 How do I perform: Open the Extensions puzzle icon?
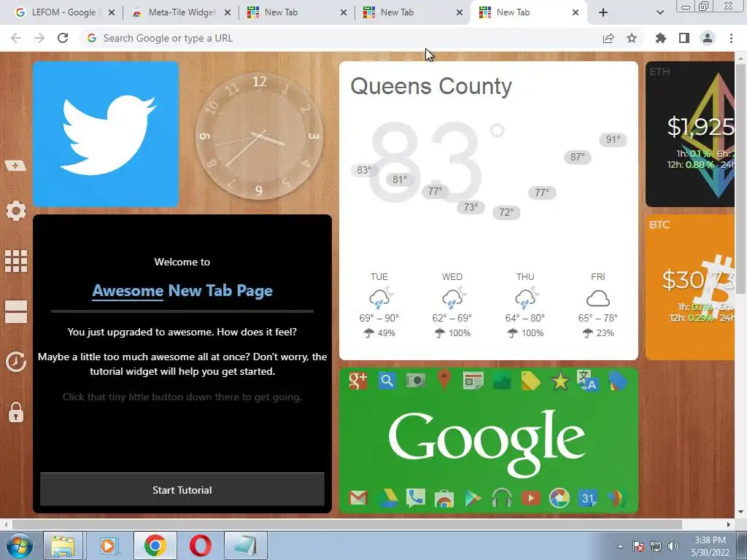[x=660, y=38]
